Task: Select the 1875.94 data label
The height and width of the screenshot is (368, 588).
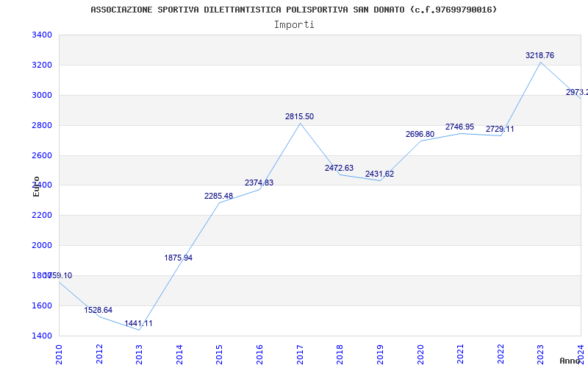Action: coord(178,258)
